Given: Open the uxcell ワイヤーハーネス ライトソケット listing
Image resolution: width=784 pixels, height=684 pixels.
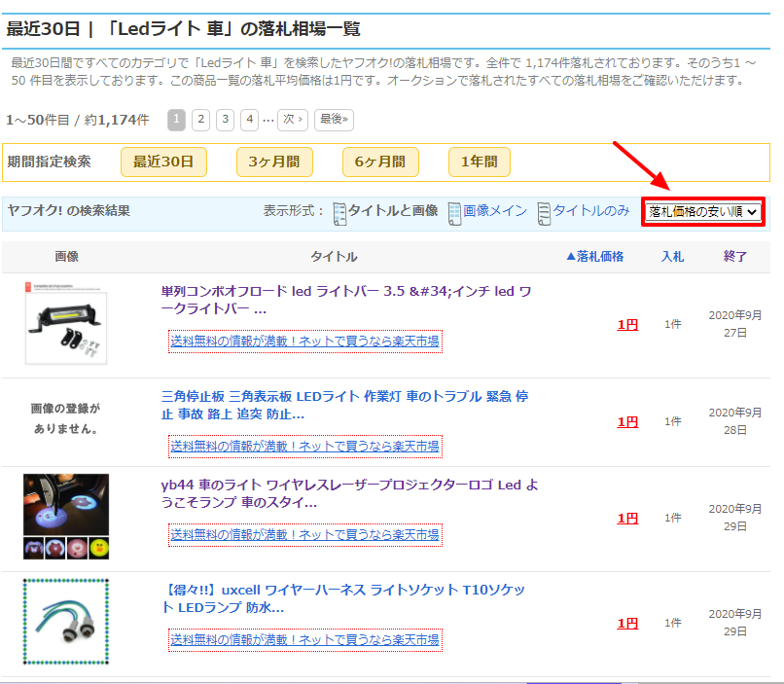Looking at the screenshot, I should click(x=343, y=598).
